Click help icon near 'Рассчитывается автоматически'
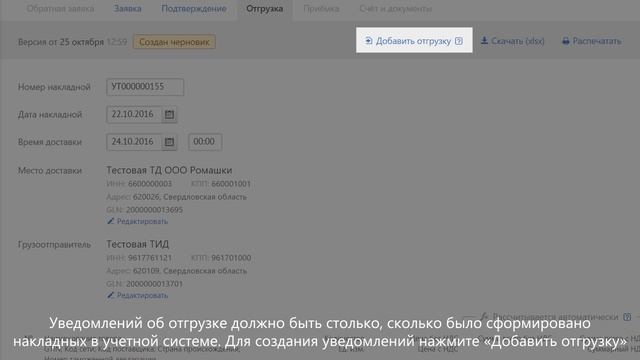This screenshot has height=360, width=640. 627,317
